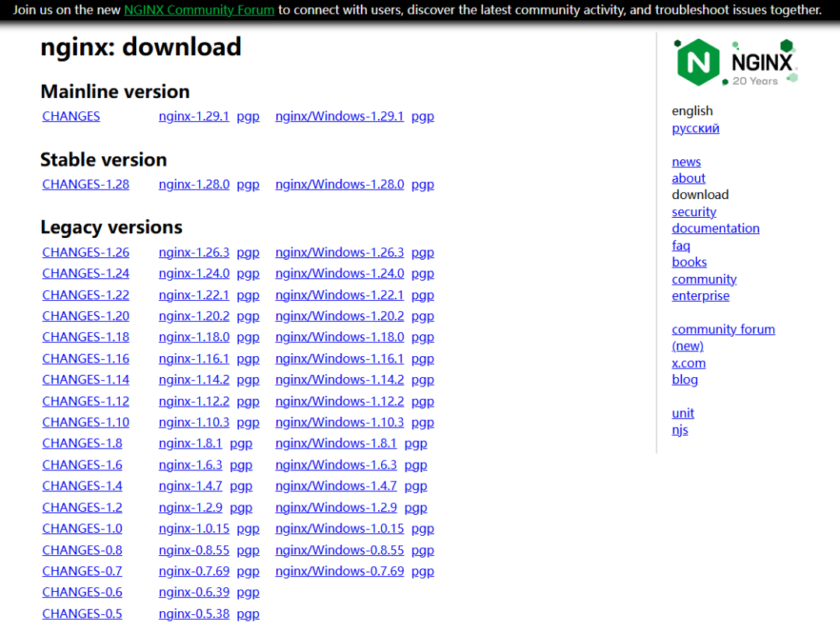This screenshot has width=840, height=633.
Task: Open the security page
Action: pyautogui.click(x=694, y=211)
